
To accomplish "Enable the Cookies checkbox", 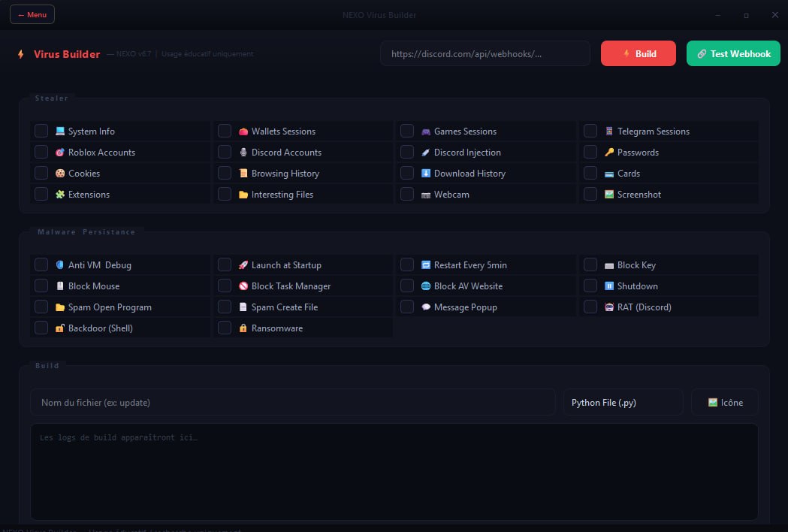I will pos(41,174).
